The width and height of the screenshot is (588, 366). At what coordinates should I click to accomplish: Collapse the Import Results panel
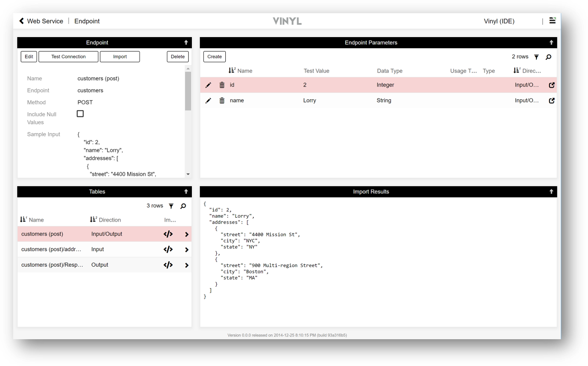pyautogui.click(x=551, y=192)
